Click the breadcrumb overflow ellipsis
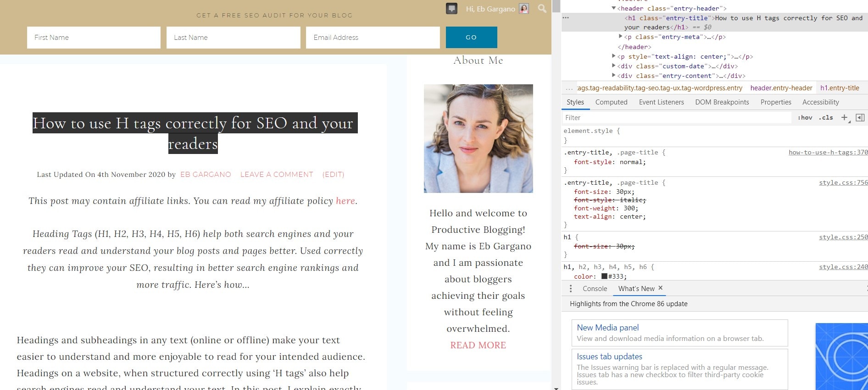Screen dimensions: 868x390 coord(569,88)
